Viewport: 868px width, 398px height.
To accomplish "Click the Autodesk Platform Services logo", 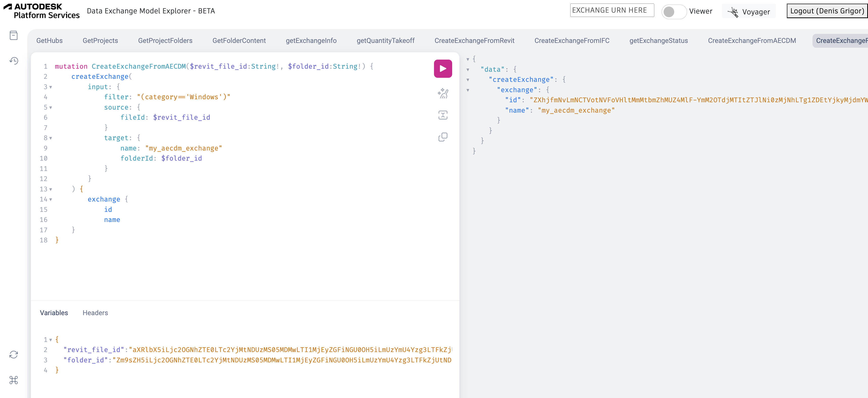I will tap(41, 11).
